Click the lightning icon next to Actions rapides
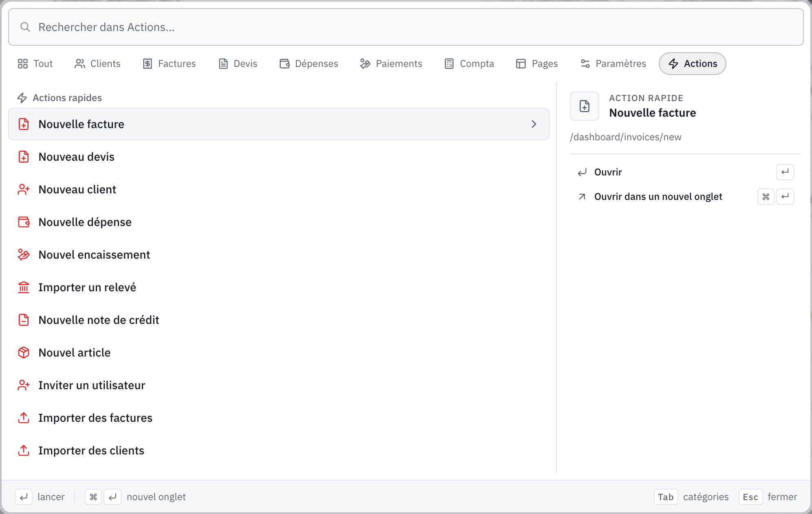812x514 pixels. [x=22, y=98]
